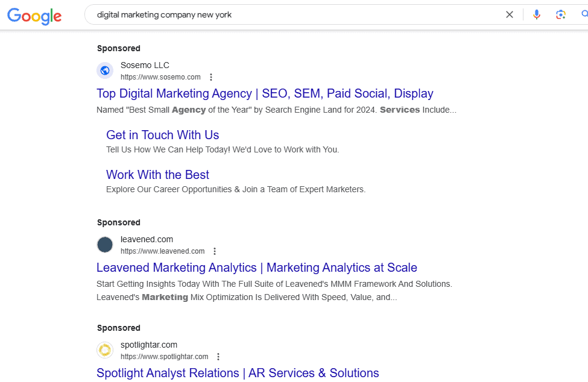Image resolution: width=588 pixels, height=382 pixels.
Task: Click the Google logo
Action: tap(34, 16)
